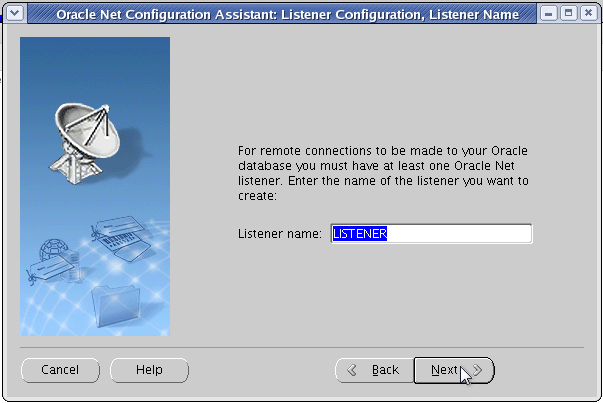
Task: Click the Next button
Action: pyautogui.click(x=454, y=370)
